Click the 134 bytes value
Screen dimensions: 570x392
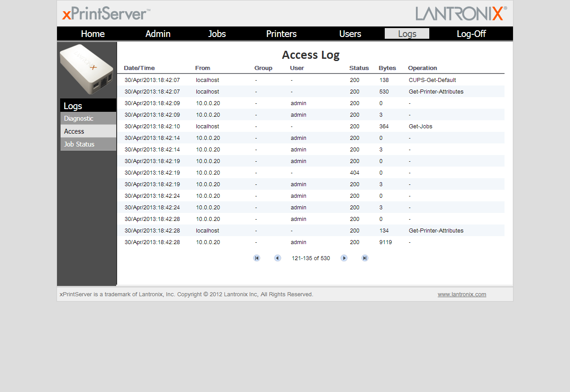(x=384, y=231)
